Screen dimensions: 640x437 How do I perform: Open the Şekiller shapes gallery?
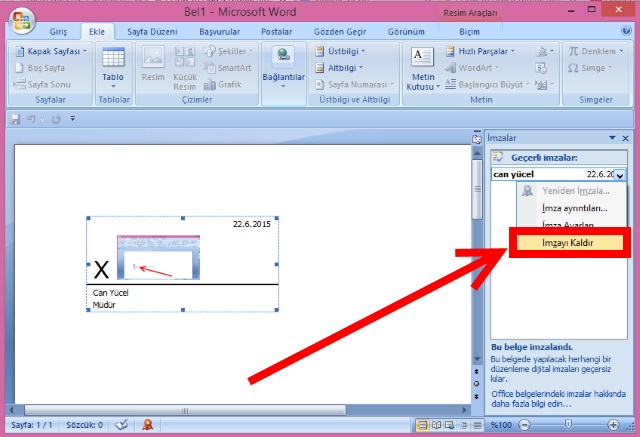[x=229, y=51]
